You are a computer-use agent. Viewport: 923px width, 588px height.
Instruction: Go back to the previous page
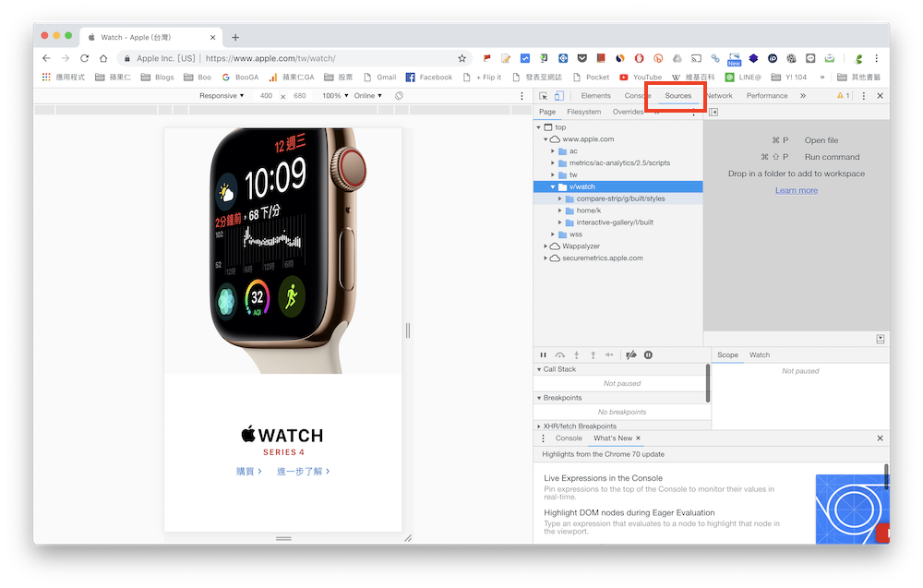click(46, 58)
